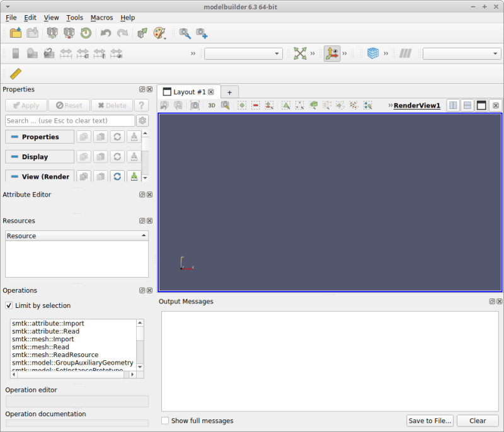Open the Help menu
Screen dimensions: 504x432
pyautogui.click(x=128, y=18)
